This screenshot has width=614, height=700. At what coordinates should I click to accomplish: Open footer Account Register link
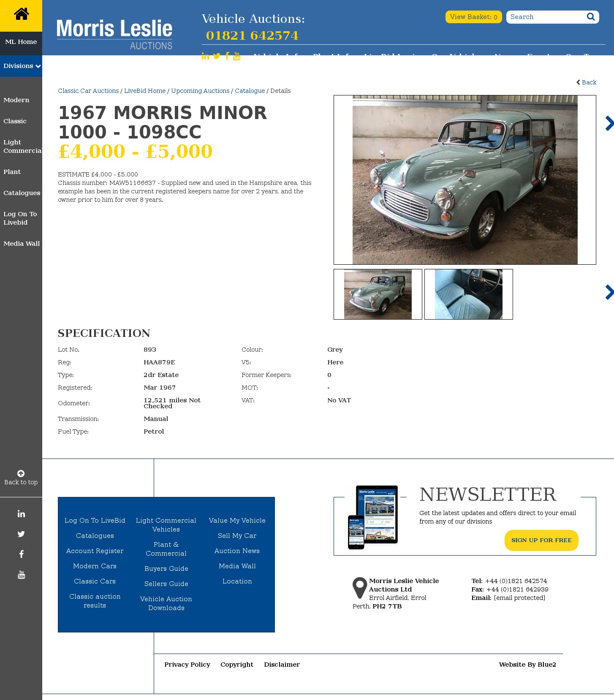pos(95,551)
